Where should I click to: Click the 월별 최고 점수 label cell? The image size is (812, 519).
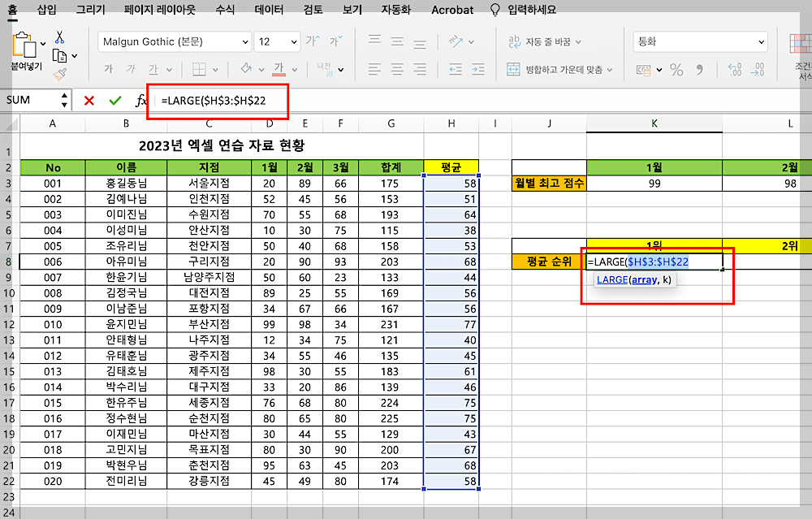tap(549, 183)
